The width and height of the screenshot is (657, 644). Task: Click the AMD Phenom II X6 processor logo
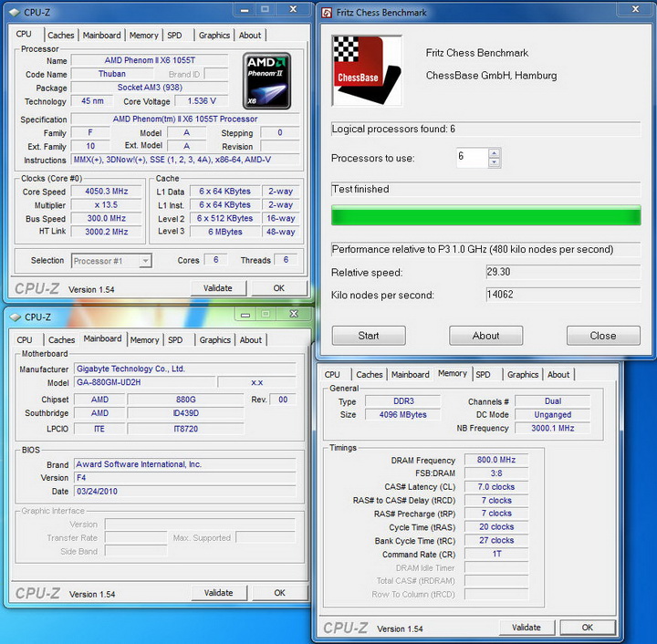pyautogui.click(x=266, y=81)
